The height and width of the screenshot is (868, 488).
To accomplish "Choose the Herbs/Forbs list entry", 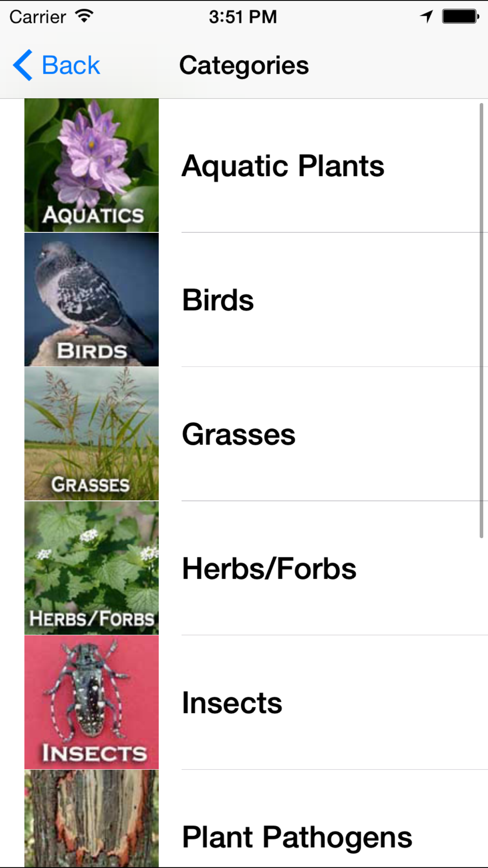I will coord(269,569).
